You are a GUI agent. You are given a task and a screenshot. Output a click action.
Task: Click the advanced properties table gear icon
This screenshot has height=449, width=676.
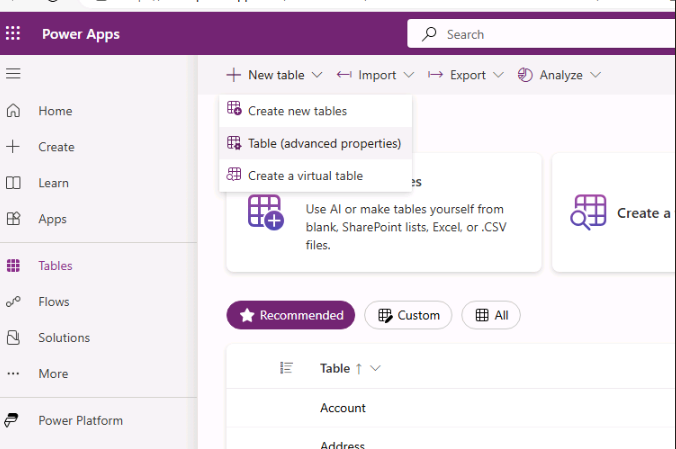[234, 143]
